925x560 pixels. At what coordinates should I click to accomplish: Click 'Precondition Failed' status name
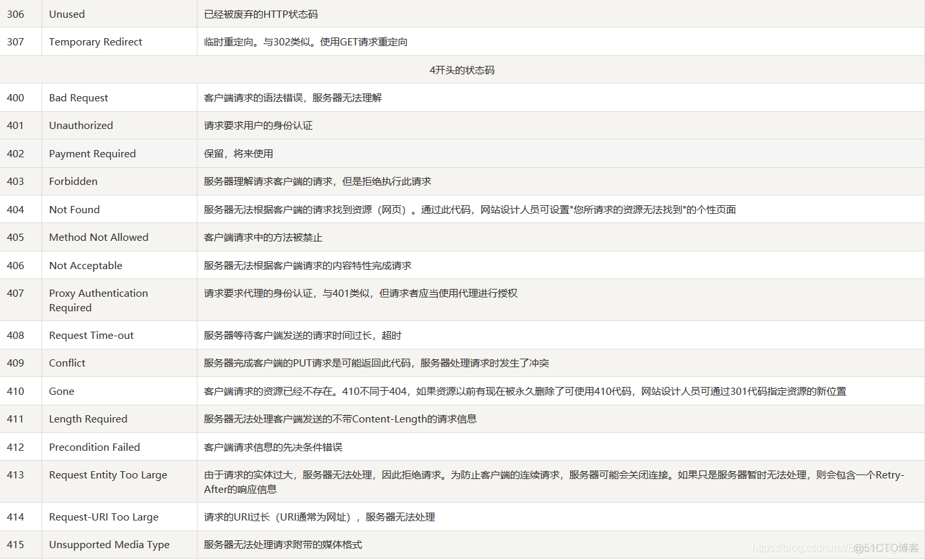click(95, 447)
